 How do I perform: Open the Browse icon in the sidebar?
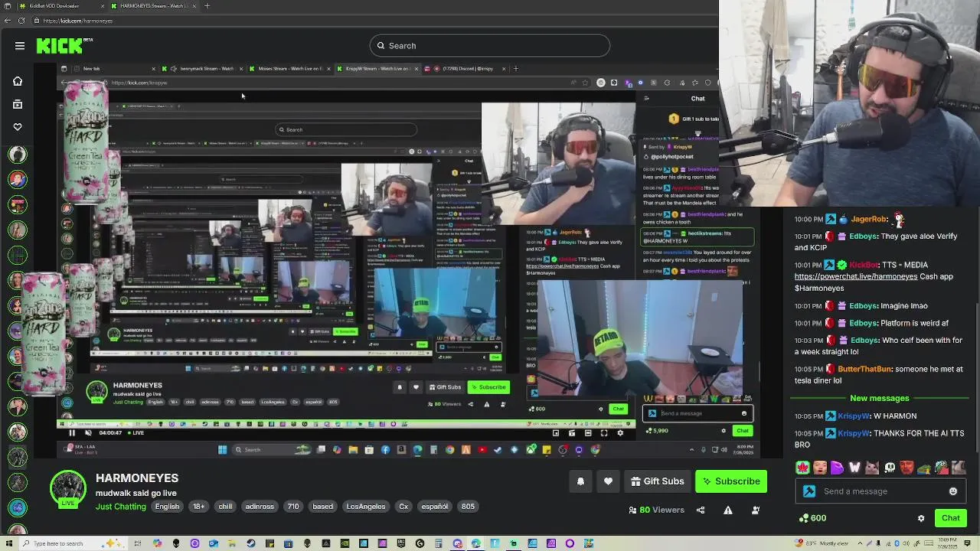pyautogui.click(x=18, y=104)
